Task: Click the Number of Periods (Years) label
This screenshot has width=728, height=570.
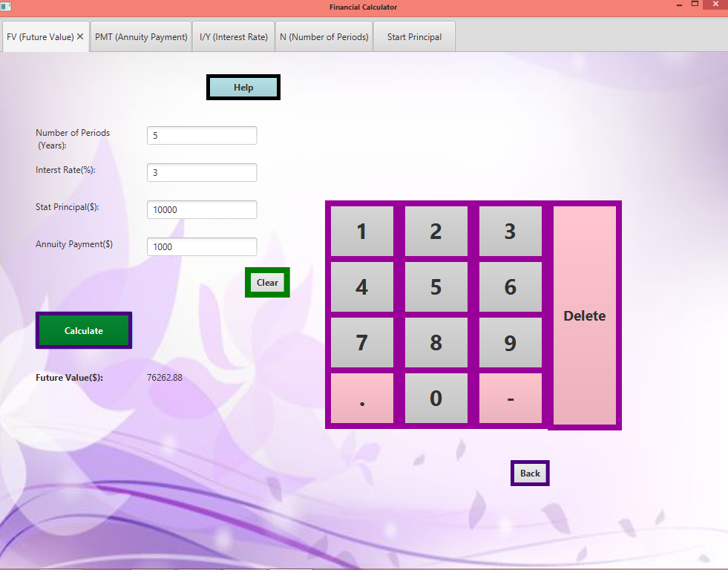Action: [x=73, y=139]
